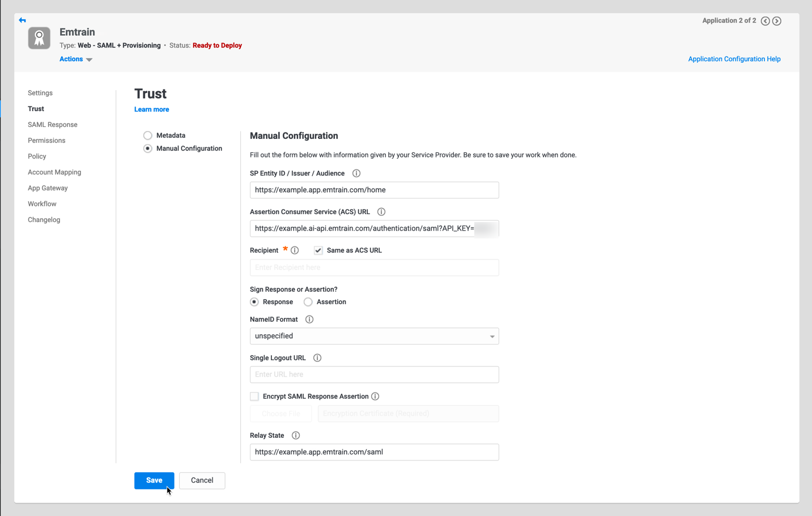Image resolution: width=812 pixels, height=516 pixels.
Task: Choose Assertion signing radio option
Action: tap(308, 302)
